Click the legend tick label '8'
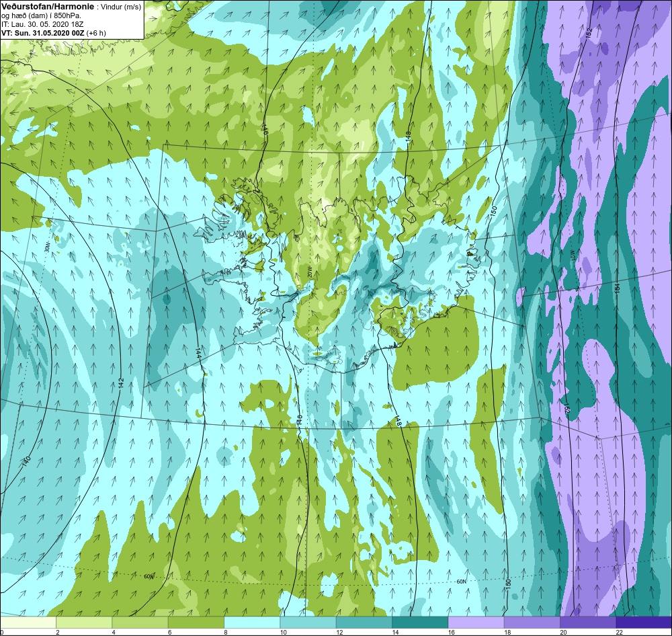672x636 pixels. pyautogui.click(x=225, y=632)
